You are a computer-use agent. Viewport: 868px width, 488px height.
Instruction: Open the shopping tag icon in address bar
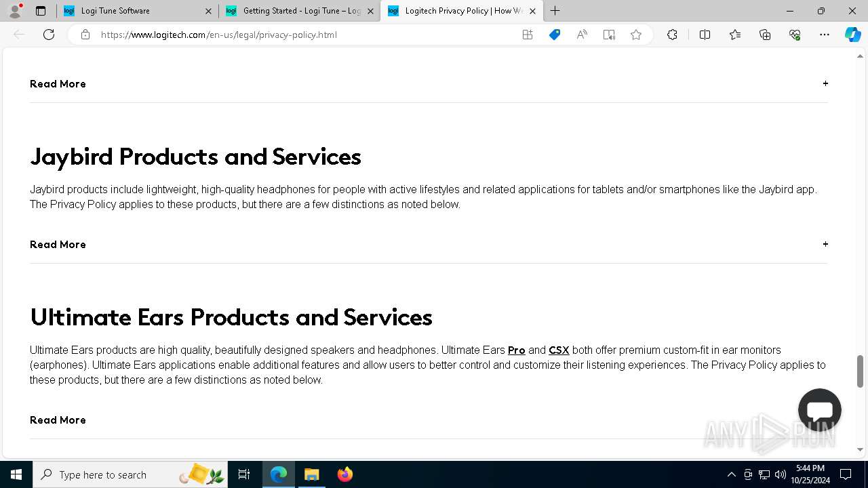coord(555,35)
